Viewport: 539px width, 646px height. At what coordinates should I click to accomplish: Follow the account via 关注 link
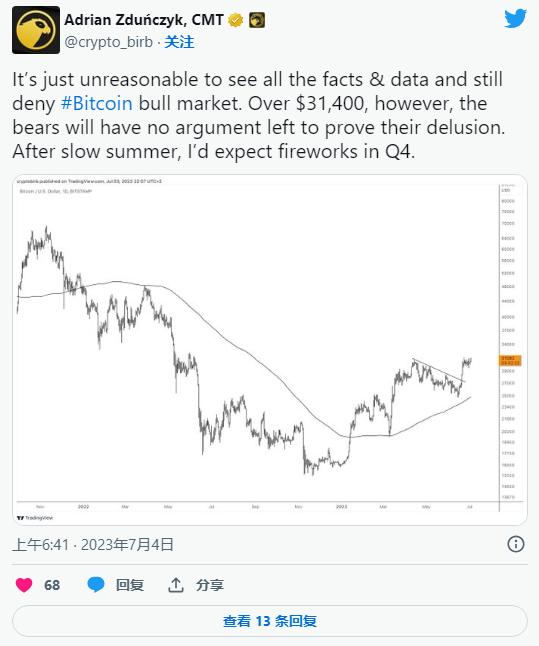[179, 42]
